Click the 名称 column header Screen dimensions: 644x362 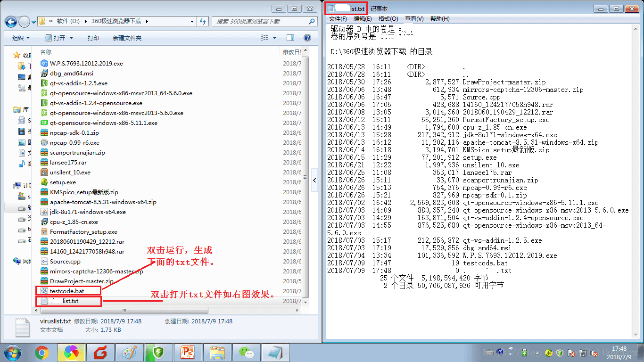[x=46, y=52]
